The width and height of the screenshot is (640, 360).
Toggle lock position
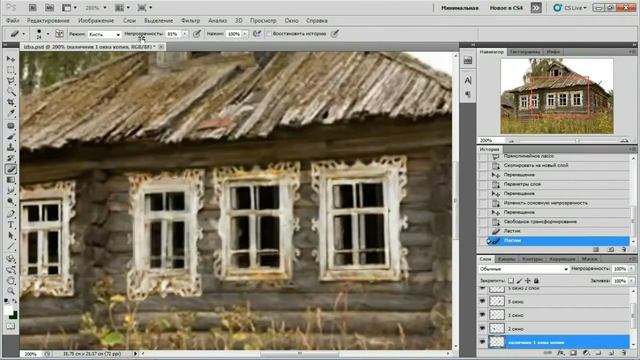(x=528, y=281)
